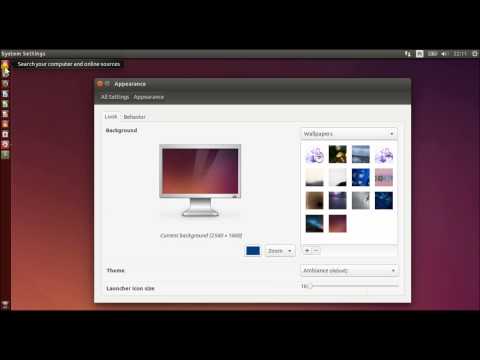Launch Firefox from the launcher
480x360 pixels.
pyautogui.click(x=5, y=84)
